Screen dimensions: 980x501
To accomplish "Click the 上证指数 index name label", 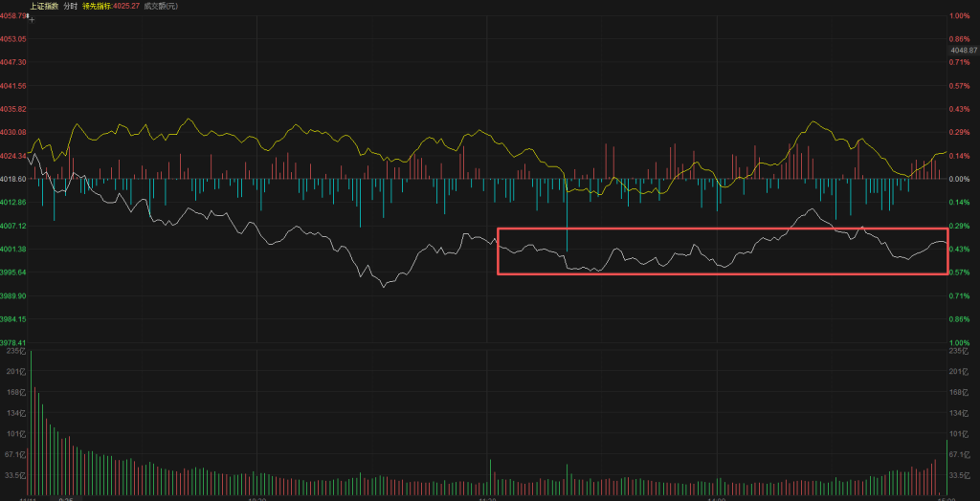I will (x=43, y=7).
